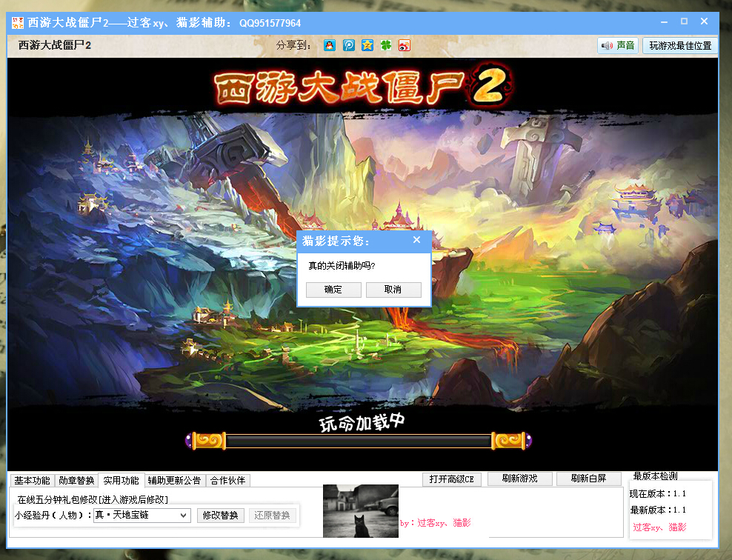Share to Tencent Weibo icon
The image size is (732, 560).
349,45
